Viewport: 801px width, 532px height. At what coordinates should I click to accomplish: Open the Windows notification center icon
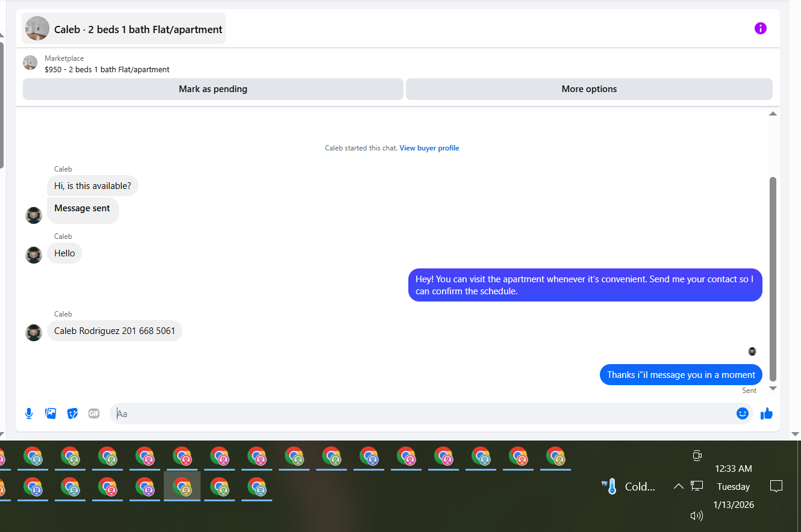pos(776,486)
